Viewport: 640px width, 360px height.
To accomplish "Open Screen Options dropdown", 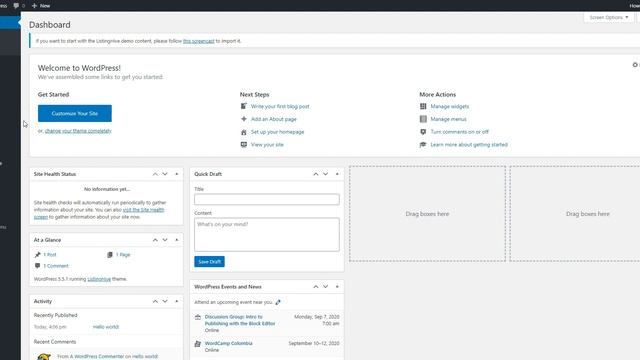I will pos(609,18).
